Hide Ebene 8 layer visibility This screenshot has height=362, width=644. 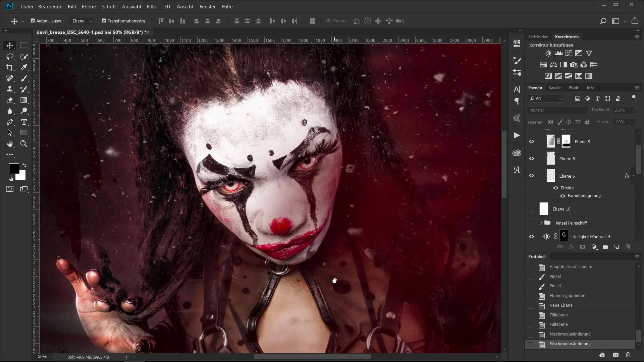point(532,159)
